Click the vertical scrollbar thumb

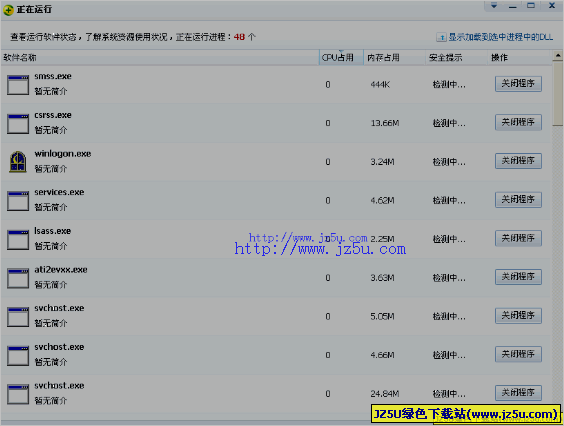(558, 94)
